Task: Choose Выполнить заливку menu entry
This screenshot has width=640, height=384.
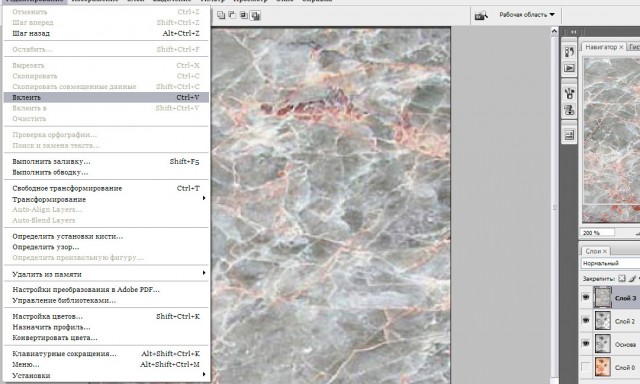Action: [x=106, y=162]
